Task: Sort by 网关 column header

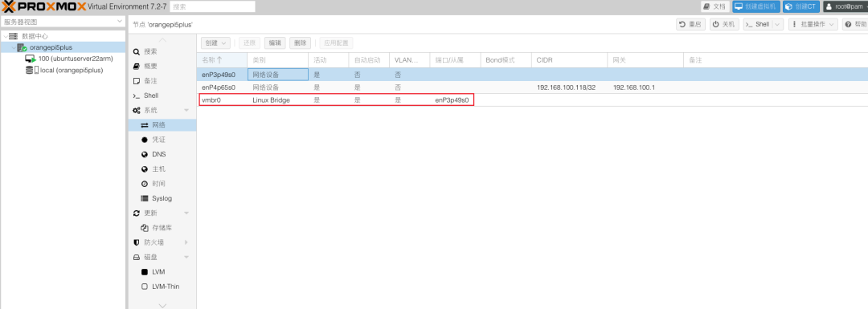Action: [646, 59]
